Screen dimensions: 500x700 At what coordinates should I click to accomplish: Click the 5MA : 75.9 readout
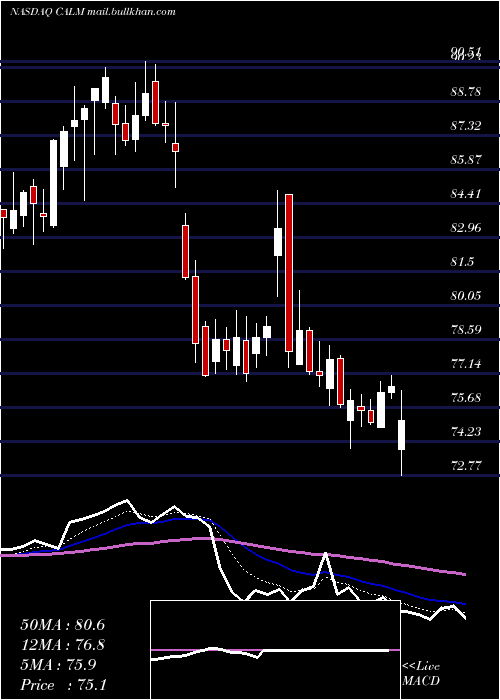point(58,665)
